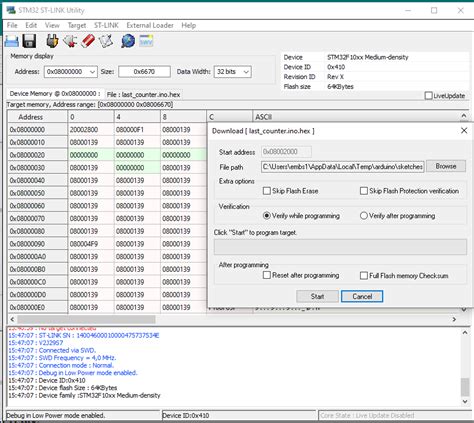This screenshot has width=474, height=423.
Task: Click the Full chip erase eraser icon
Action: coord(88,41)
